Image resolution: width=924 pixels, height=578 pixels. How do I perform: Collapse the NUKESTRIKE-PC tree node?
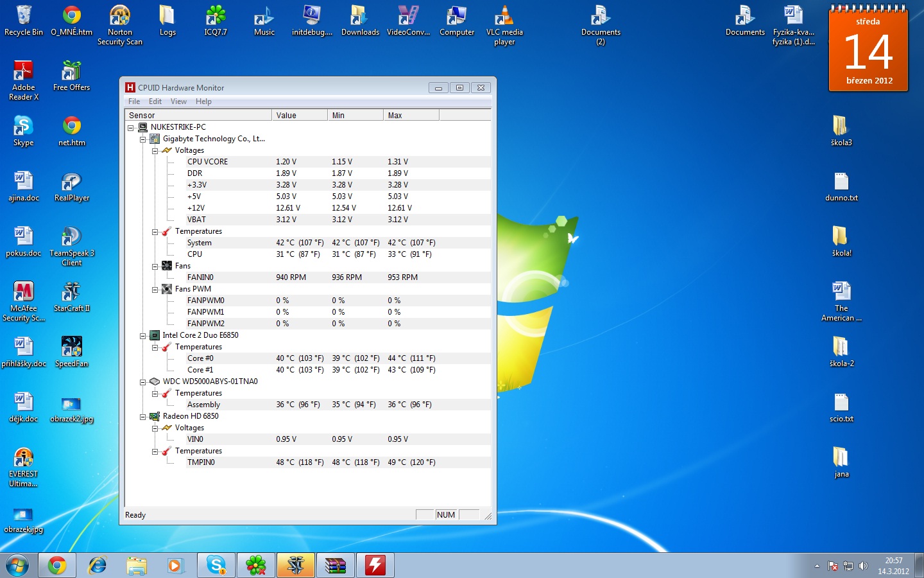130,127
